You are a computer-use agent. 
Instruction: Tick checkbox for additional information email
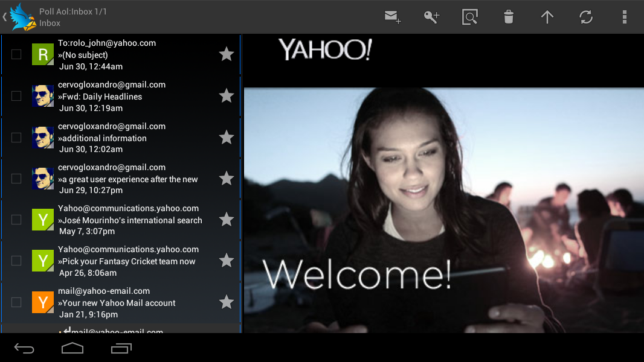[16, 138]
